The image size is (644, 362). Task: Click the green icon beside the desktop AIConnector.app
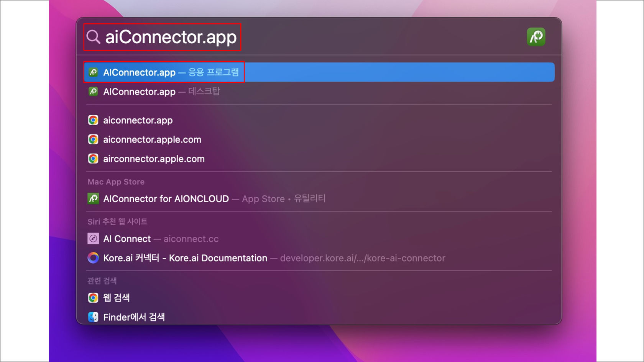93,92
